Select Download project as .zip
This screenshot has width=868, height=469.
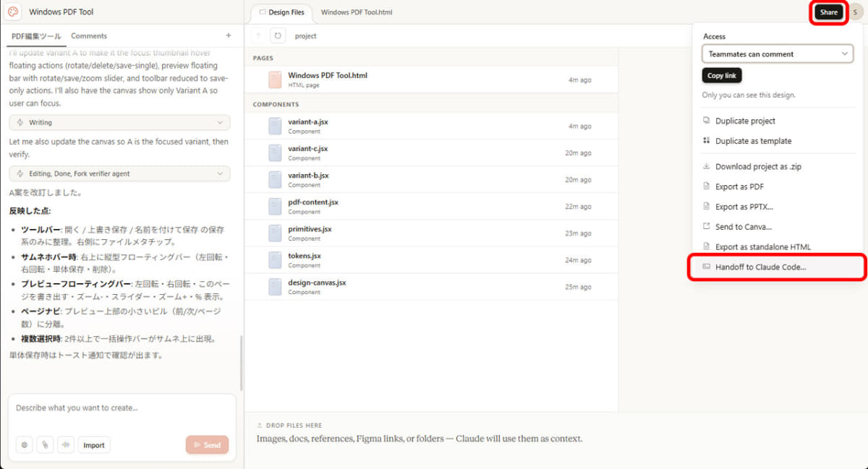758,166
